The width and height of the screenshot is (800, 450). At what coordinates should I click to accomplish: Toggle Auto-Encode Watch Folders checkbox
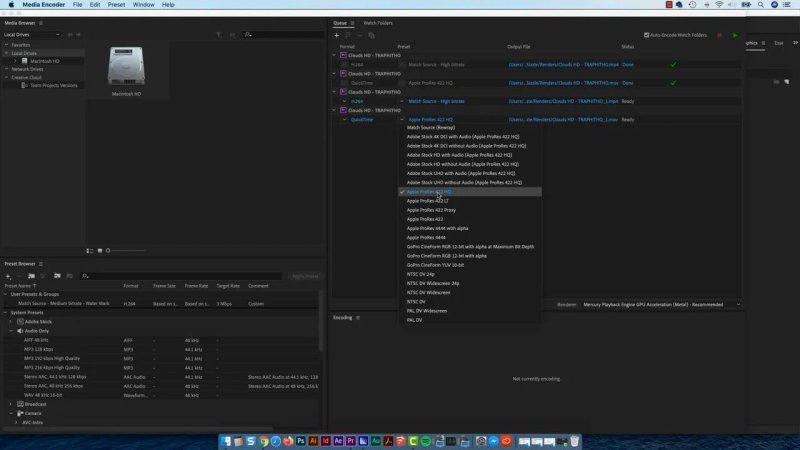(646, 35)
